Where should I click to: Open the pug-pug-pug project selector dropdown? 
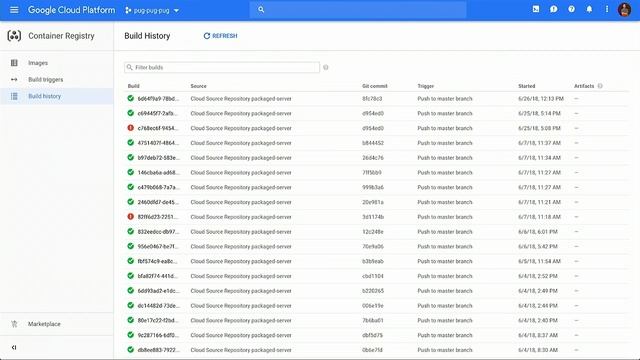tap(152, 10)
